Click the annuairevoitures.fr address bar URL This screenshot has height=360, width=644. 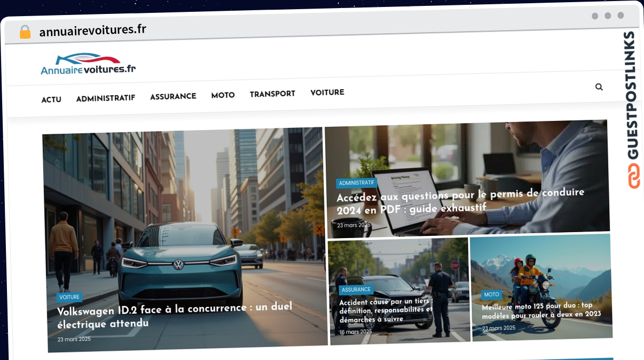[x=93, y=30]
